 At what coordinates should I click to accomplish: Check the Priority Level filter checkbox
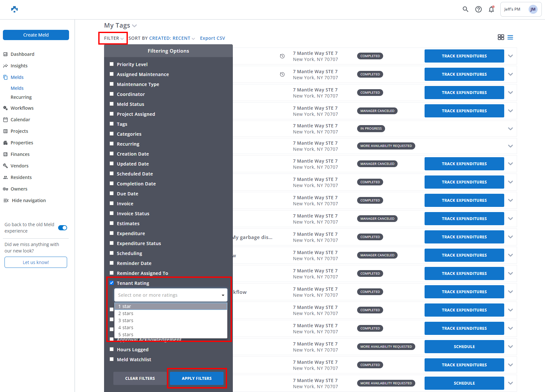click(112, 64)
